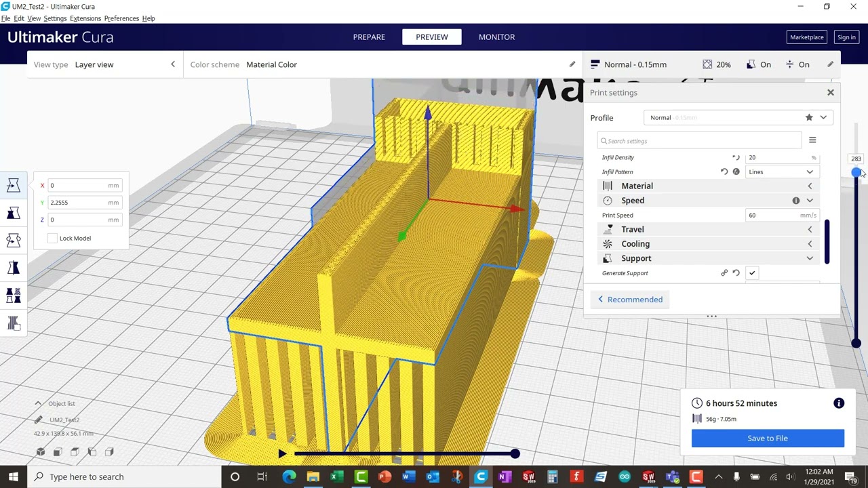This screenshot has width=868, height=488.
Task: Switch to the PREVIEW stage
Action: click(x=432, y=37)
